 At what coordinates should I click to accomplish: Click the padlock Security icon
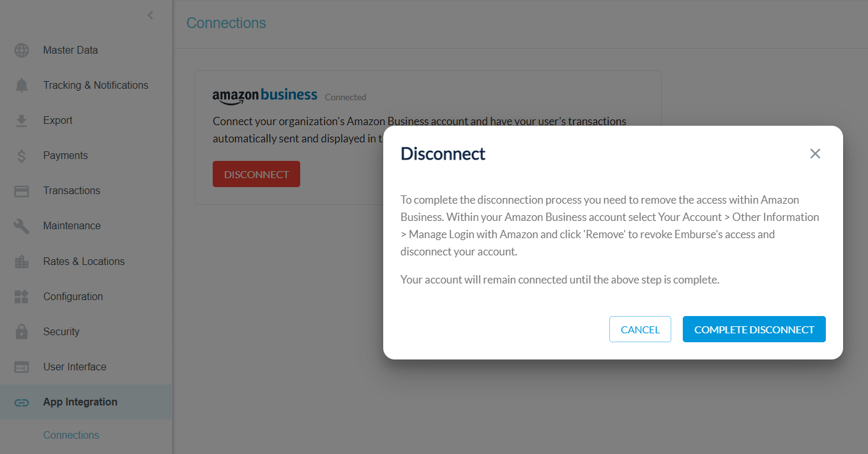tap(22, 332)
